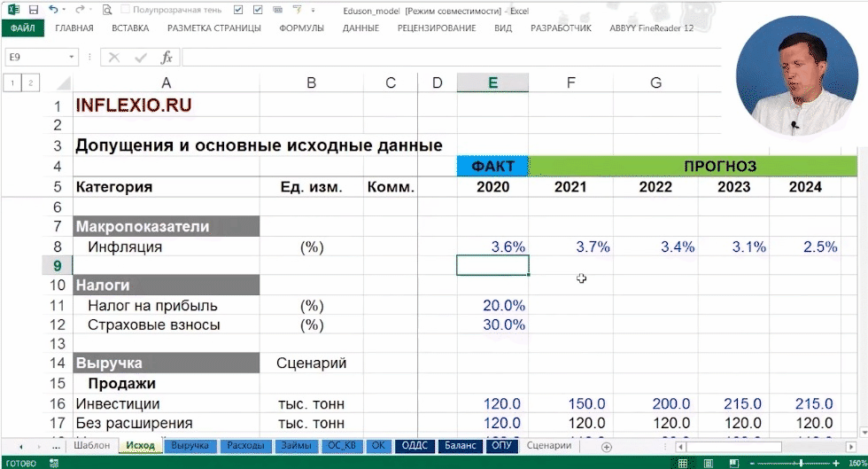Click the 160% zoom level indicator
The image size is (868, 469).
(x=857, y=463)
